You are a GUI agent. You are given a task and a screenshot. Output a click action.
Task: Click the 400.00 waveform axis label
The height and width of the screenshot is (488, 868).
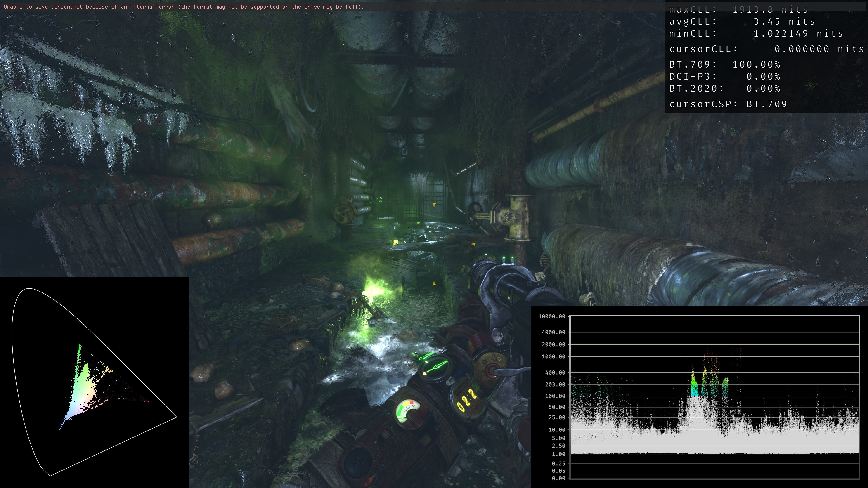point(555,372)
